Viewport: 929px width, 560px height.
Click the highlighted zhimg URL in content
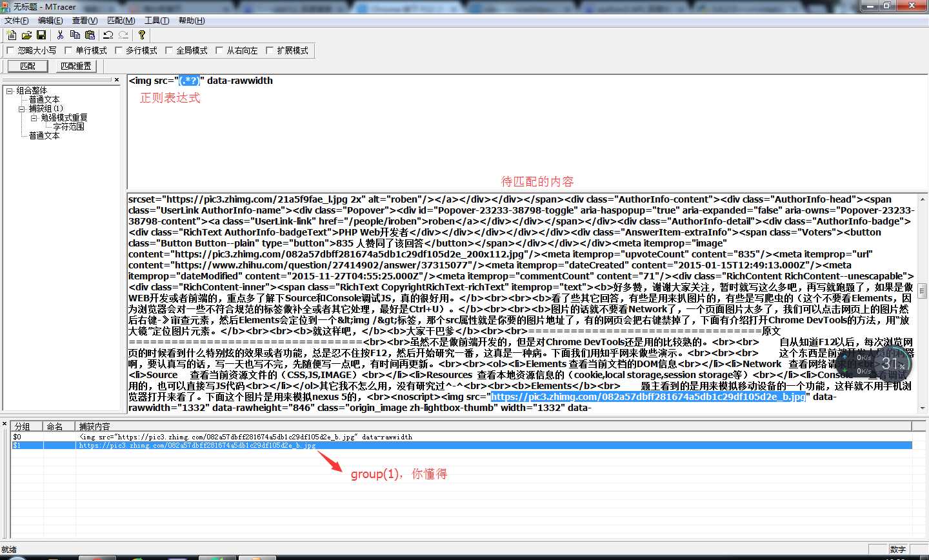648,397
